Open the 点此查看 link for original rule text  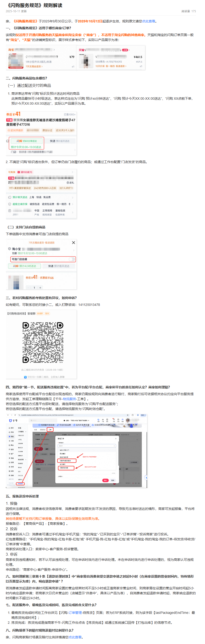tap(149, 21)
